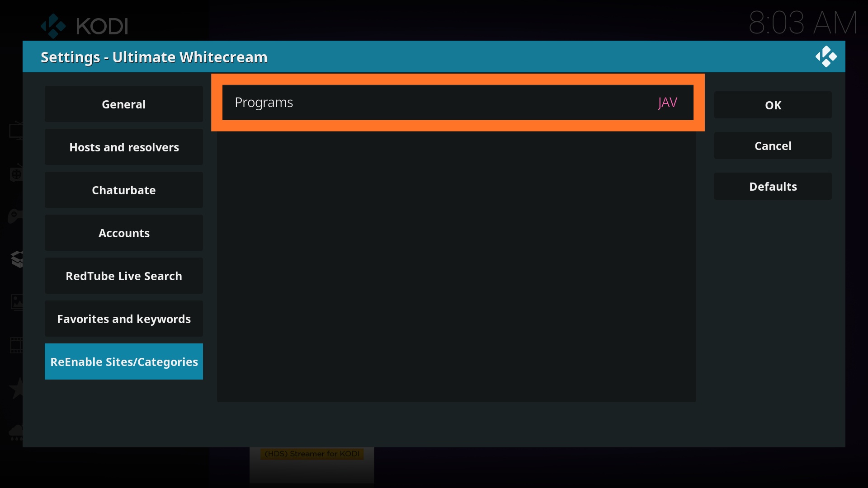Select the ReEnable Sites/Categories section

click(x=123, y=361)
